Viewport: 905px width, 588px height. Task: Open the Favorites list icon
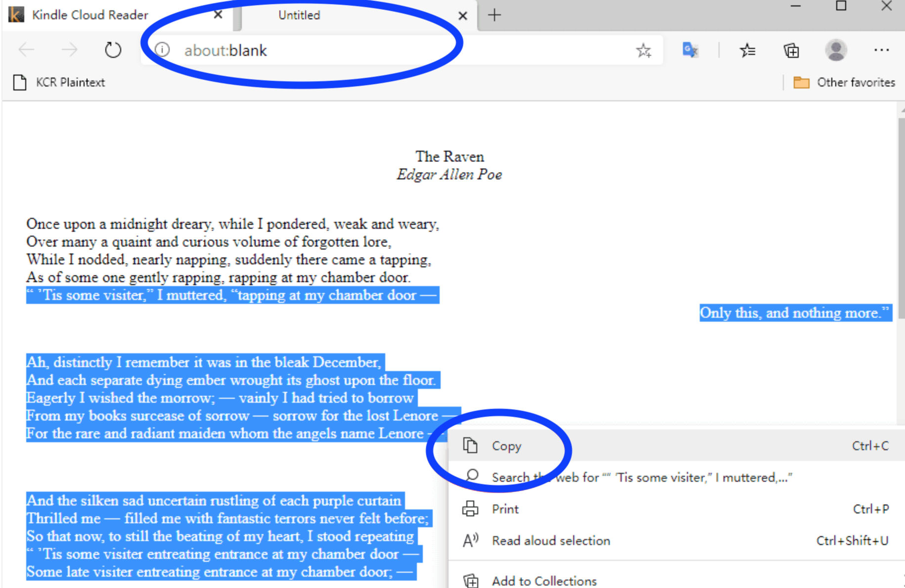(x=747, y=50)
